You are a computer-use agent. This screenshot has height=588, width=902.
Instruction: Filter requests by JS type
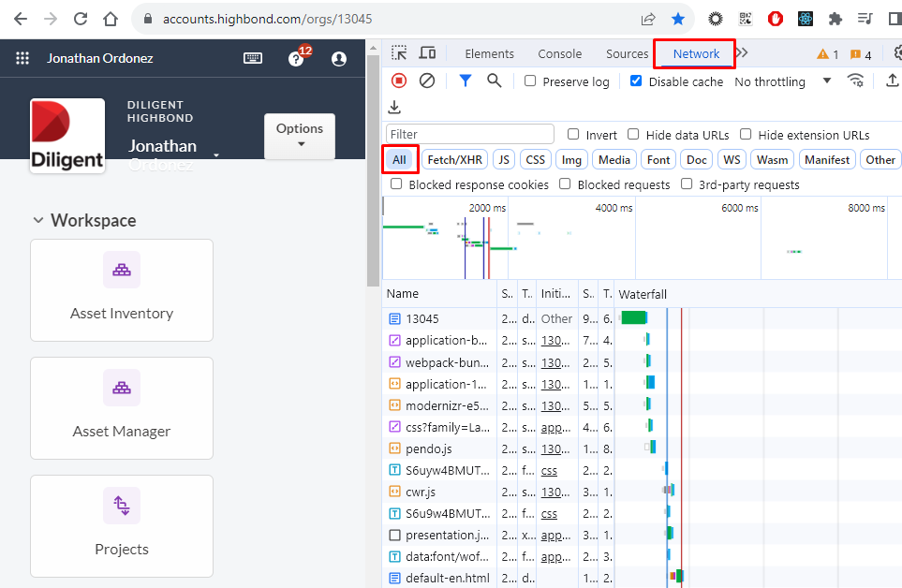[x=504, y=160]
